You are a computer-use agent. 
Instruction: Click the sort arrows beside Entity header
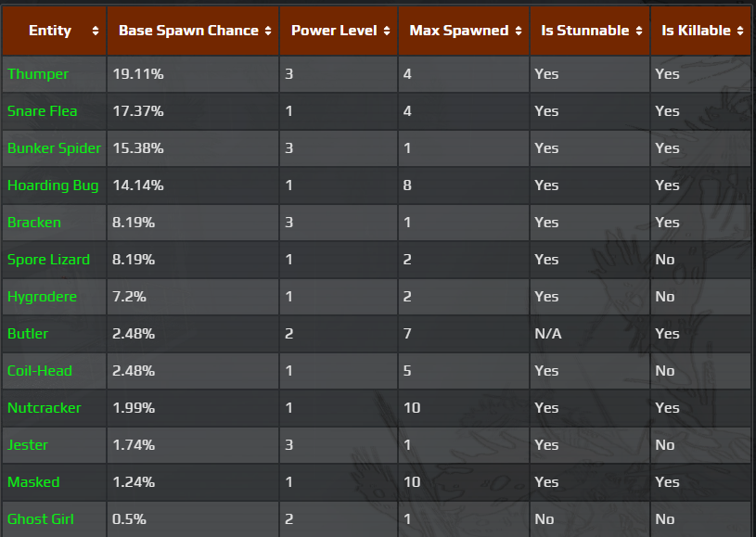click(95, 31)
